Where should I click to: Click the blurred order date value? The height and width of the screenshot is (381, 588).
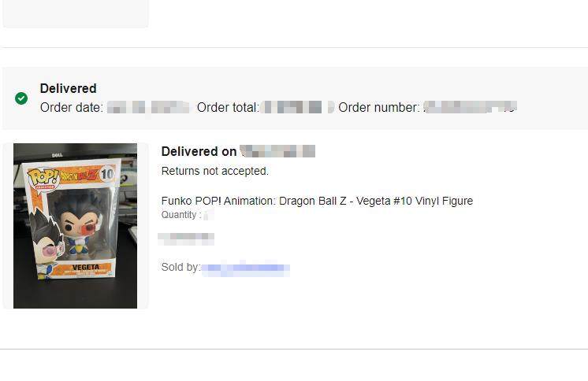(x=148, y=108)
